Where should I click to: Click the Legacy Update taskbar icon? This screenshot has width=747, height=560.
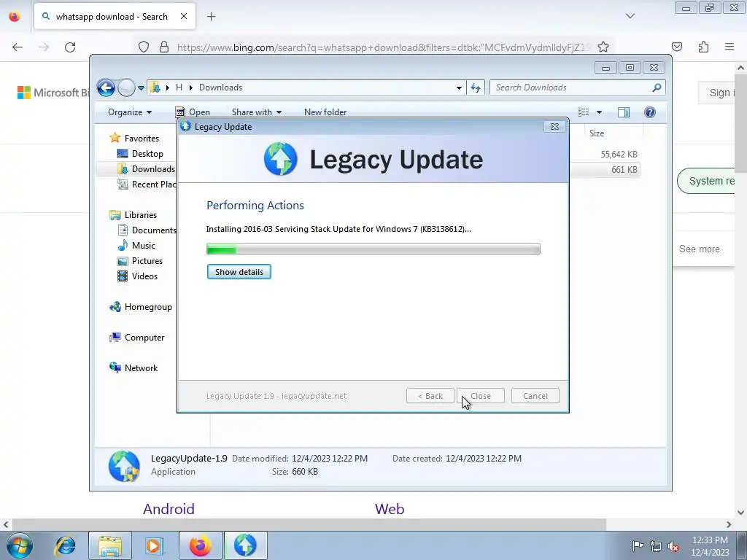pos(245,545)
